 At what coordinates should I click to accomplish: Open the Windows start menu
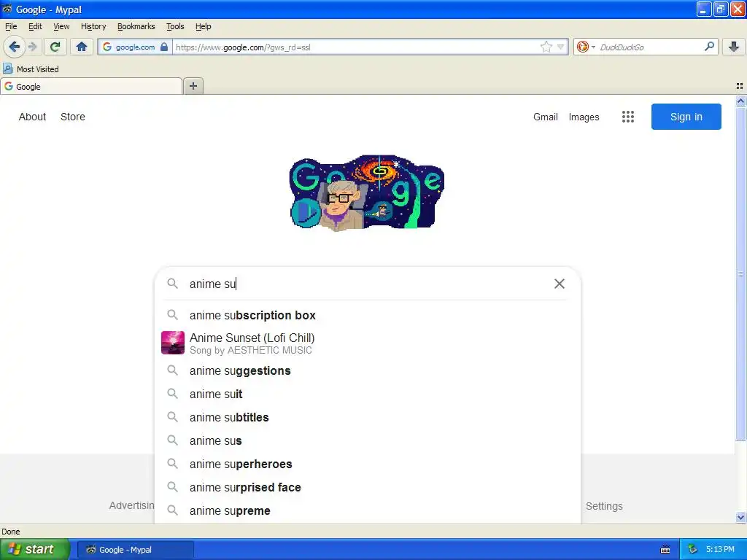[35, 549]
